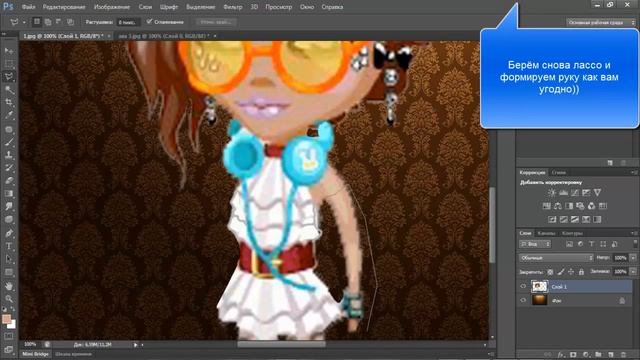Add a layer mask

tap(573, 355)
